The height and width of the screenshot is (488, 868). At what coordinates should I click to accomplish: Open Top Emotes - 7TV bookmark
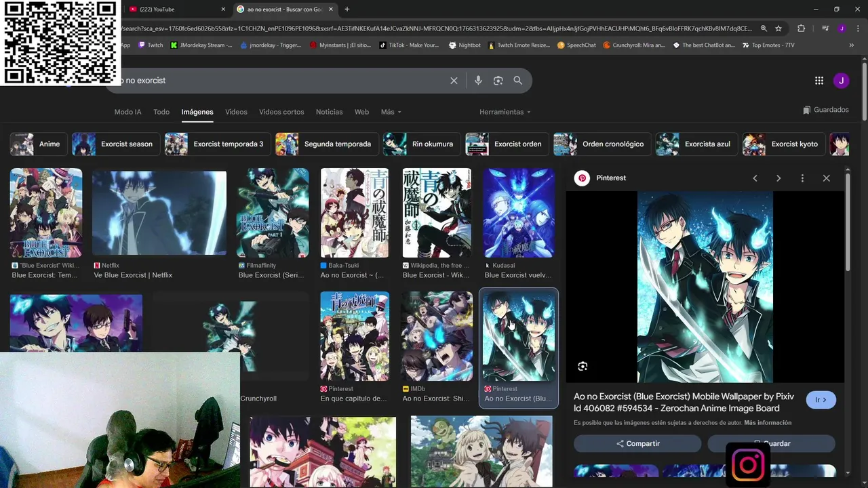[x=768, y=45]
